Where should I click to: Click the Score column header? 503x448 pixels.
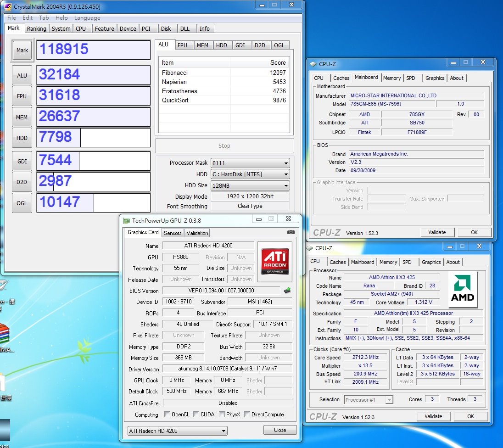[259, 62]
